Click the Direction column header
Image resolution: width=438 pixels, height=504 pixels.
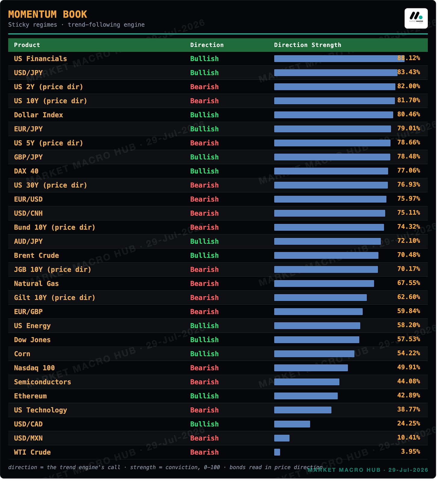[207, 45]
